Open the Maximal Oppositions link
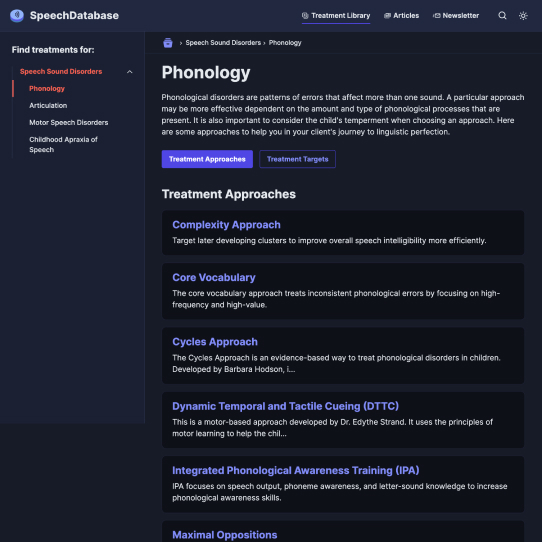542x542 pixels. [x=224, y=535]
